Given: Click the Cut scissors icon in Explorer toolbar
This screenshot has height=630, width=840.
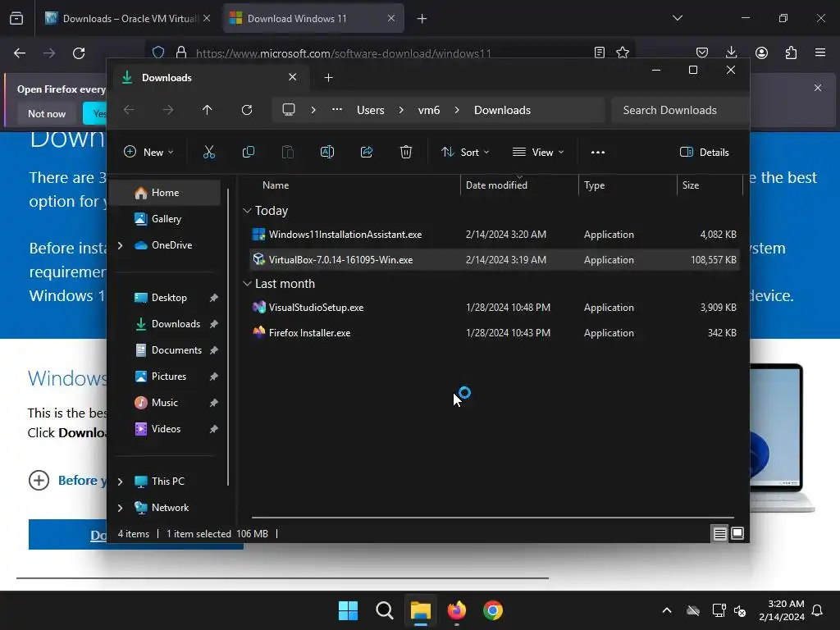Looking at the screenshot, I should (x=209, y=152).
